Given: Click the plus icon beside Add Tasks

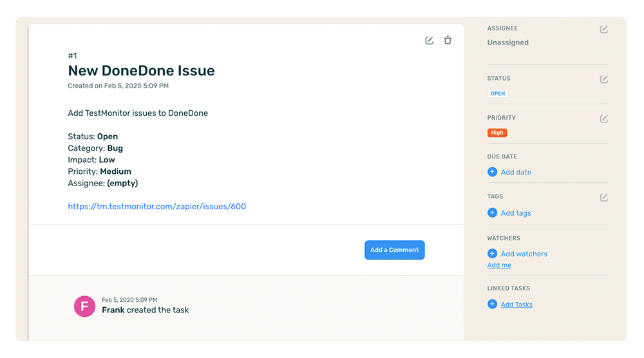Looking at the screenshot, I should (x=492, y=304).
